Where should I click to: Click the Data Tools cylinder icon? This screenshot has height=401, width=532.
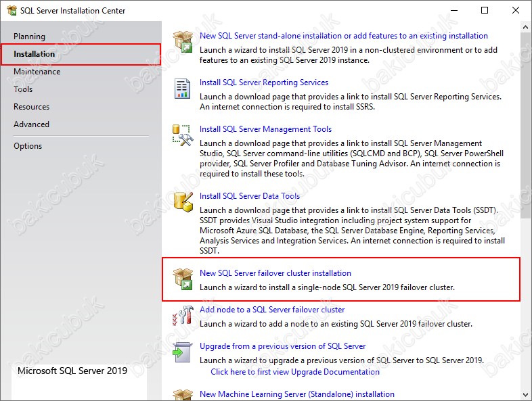pyautogui.click(x=183, y=202)
